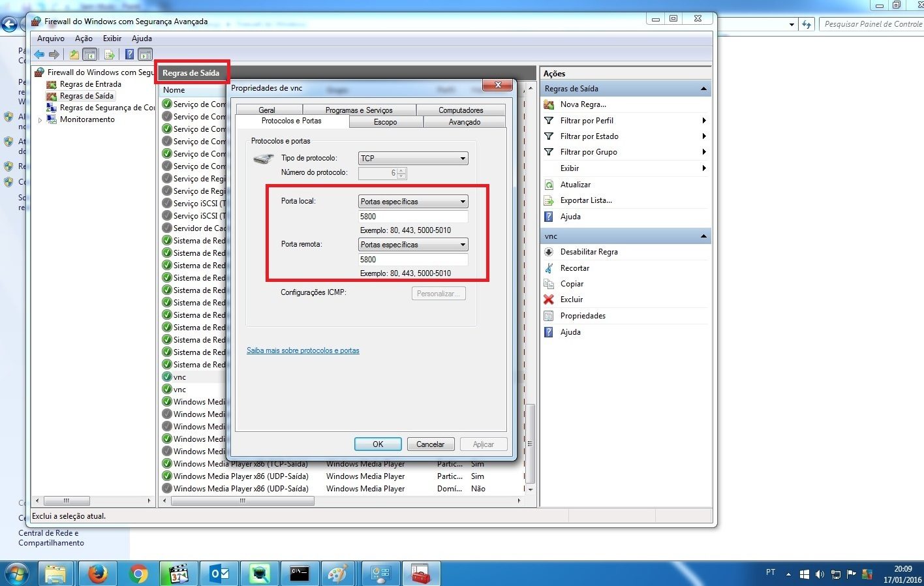Click the Exportar Lista icon in Ações

click(x=549, y=200)
